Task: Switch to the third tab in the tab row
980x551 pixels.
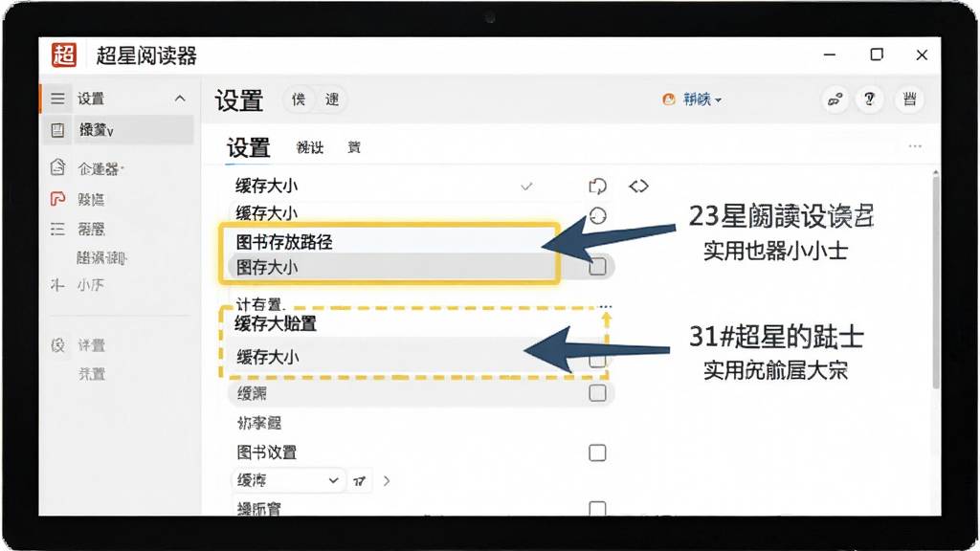Action: [x=354, y=147]
